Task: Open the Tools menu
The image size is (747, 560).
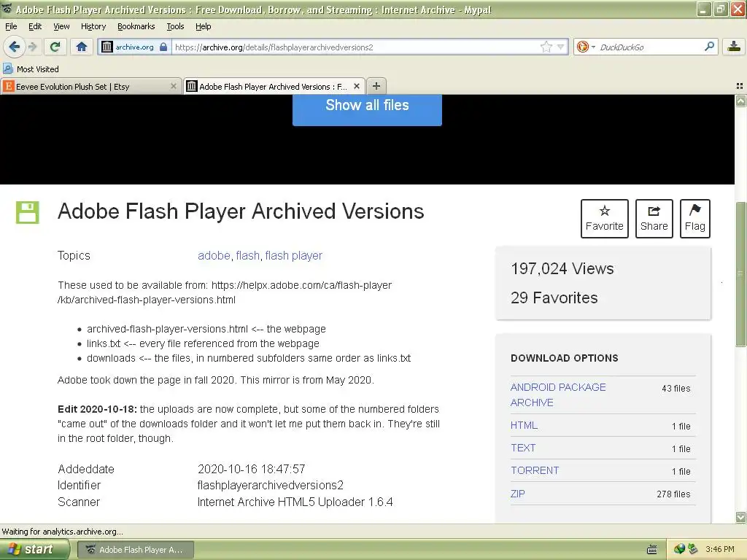Action: 175,26
